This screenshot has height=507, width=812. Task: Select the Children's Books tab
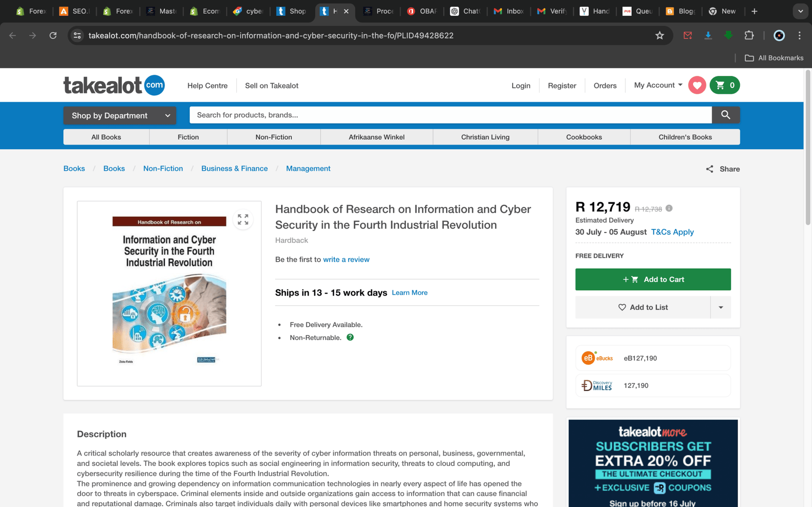(x=685, y=137)
